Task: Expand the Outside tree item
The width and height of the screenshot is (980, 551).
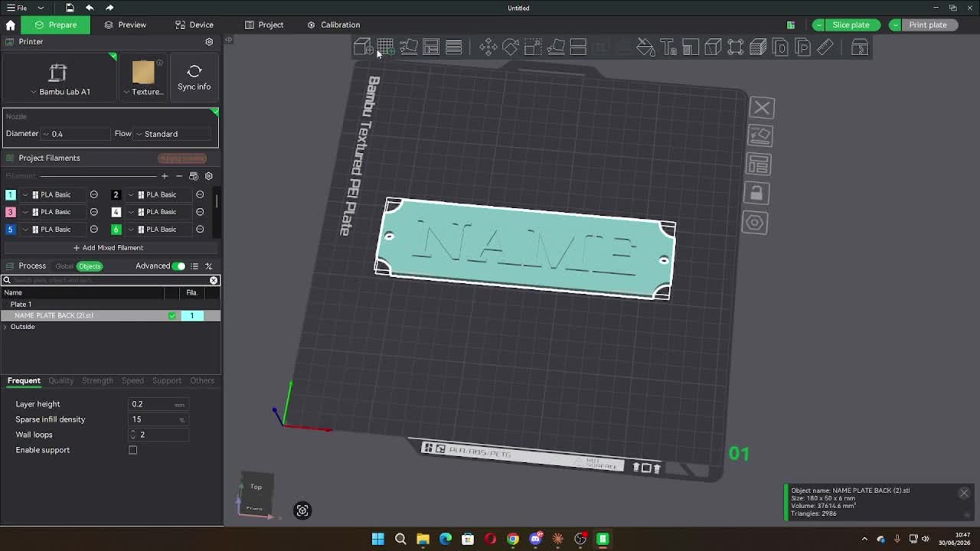Action: coord(6,327)
